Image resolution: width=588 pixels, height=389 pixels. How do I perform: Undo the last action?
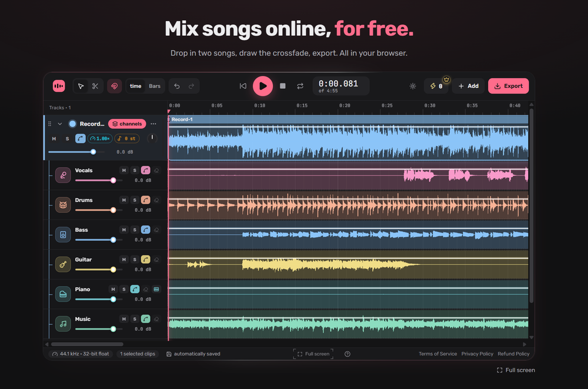(177, 87)
